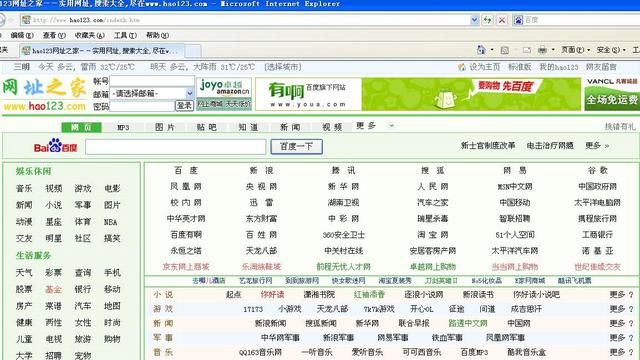Open the 安全(S) command bar dropdown

[611, 50]
